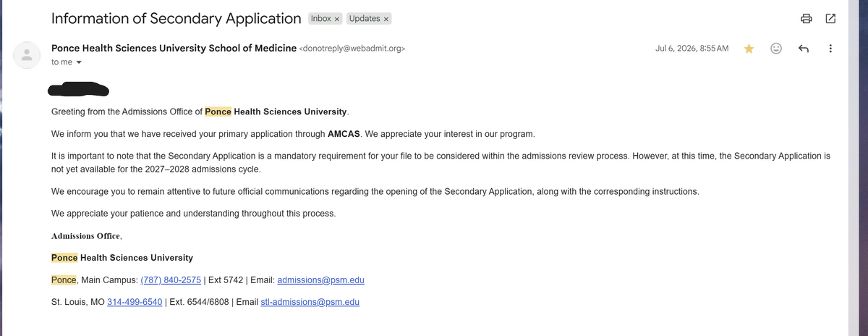Print this email with the printer icon

tap(807, 19)
